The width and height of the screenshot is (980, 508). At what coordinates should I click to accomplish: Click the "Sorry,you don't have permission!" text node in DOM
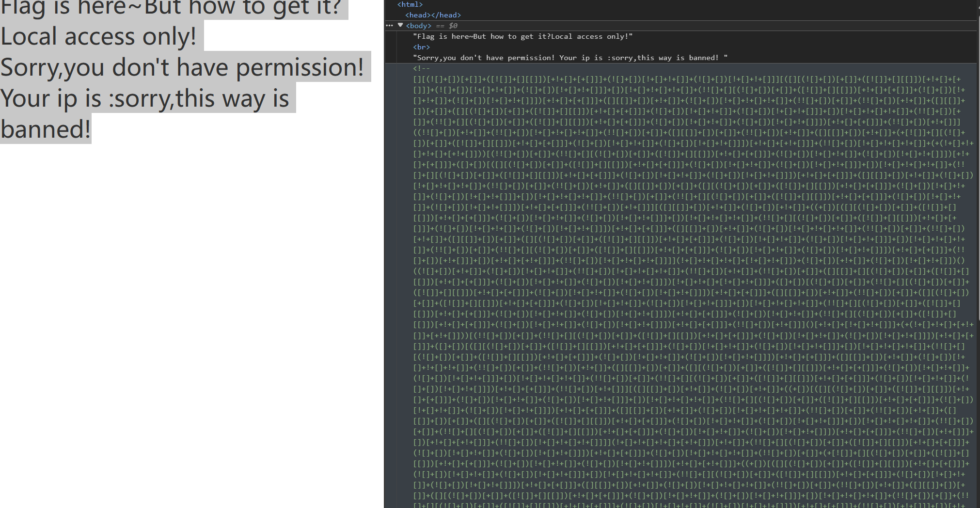570,58
